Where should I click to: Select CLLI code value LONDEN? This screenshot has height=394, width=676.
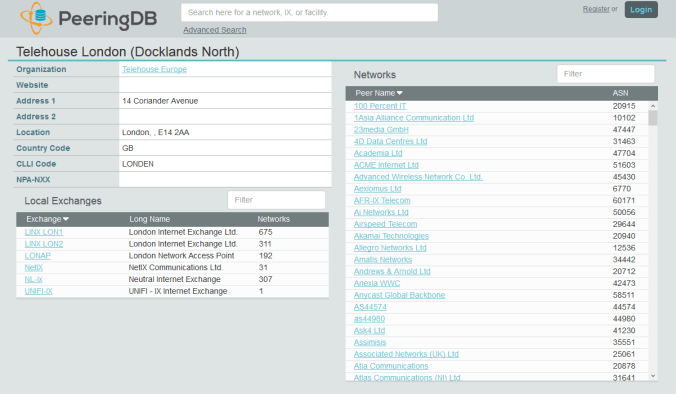click(x=138, y=164)
